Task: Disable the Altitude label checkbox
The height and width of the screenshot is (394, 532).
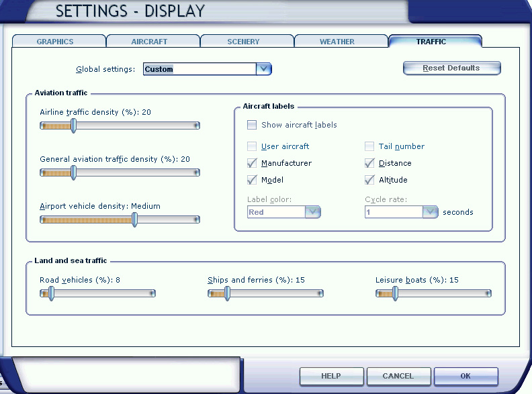Action: 369,180
